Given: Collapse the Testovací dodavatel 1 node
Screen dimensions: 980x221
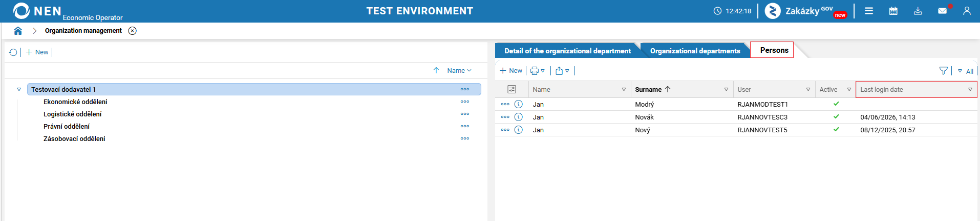Looking at the screenshot, I should 19,89.
